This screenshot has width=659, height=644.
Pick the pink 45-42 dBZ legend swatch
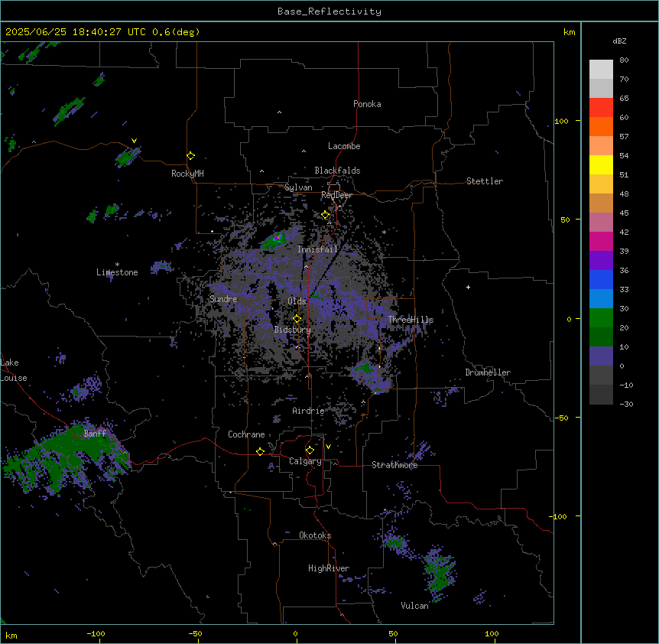coord(601,223)
